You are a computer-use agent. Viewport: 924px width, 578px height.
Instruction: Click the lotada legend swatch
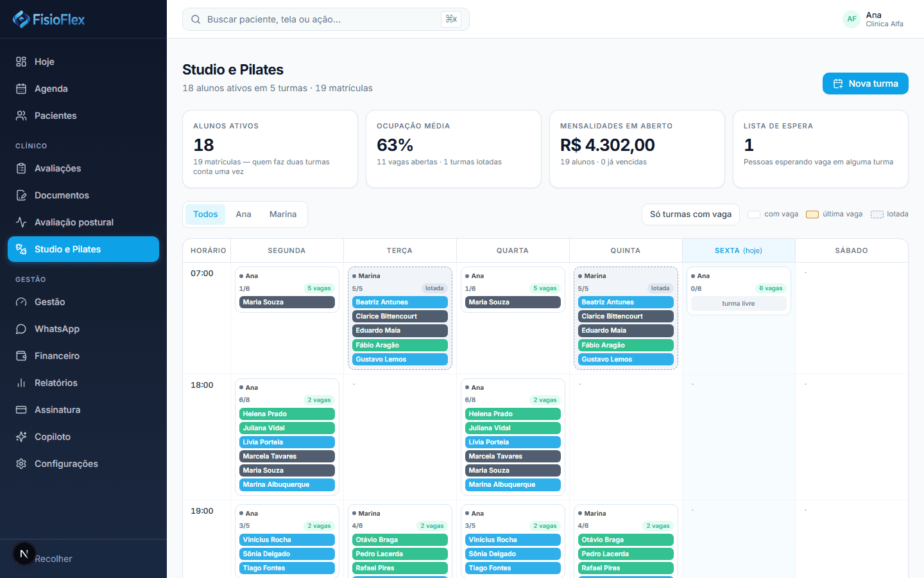(877, 215)
